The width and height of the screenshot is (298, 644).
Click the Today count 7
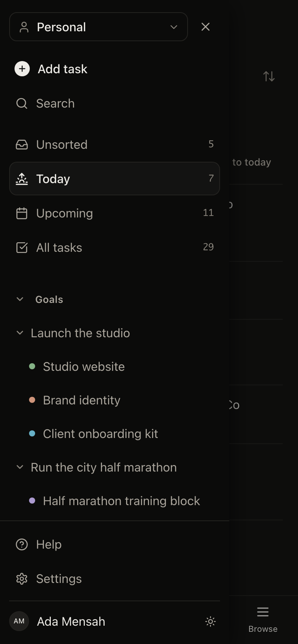[x=211, y=178]
